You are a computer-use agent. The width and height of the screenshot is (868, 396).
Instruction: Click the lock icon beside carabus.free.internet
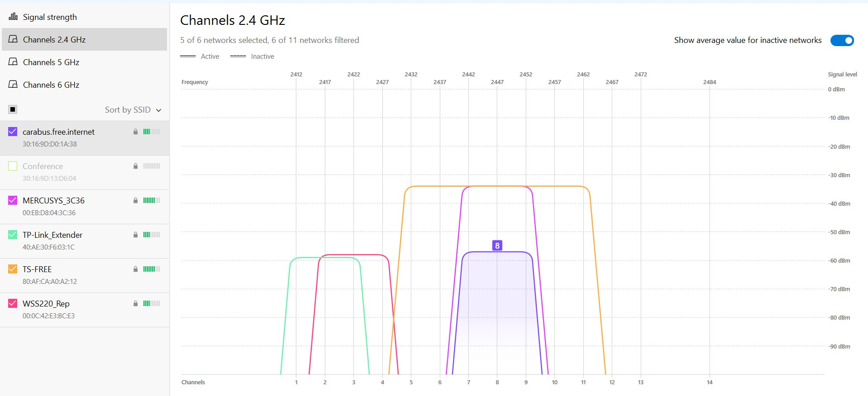point(135,132)
